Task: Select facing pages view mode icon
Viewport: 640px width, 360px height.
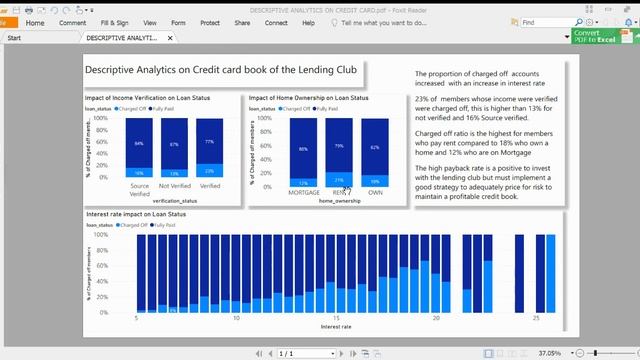Action: [x=512, y=353]
